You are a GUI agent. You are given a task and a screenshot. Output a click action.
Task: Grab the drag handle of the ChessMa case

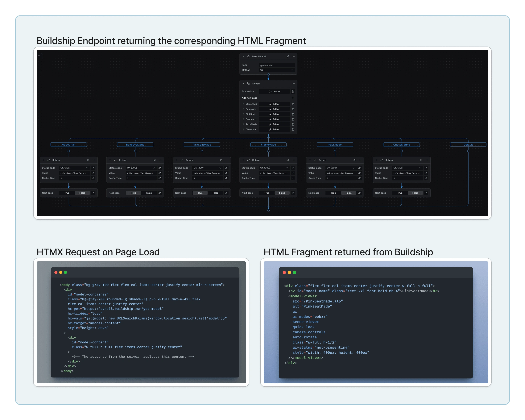(x=243, y=129)
